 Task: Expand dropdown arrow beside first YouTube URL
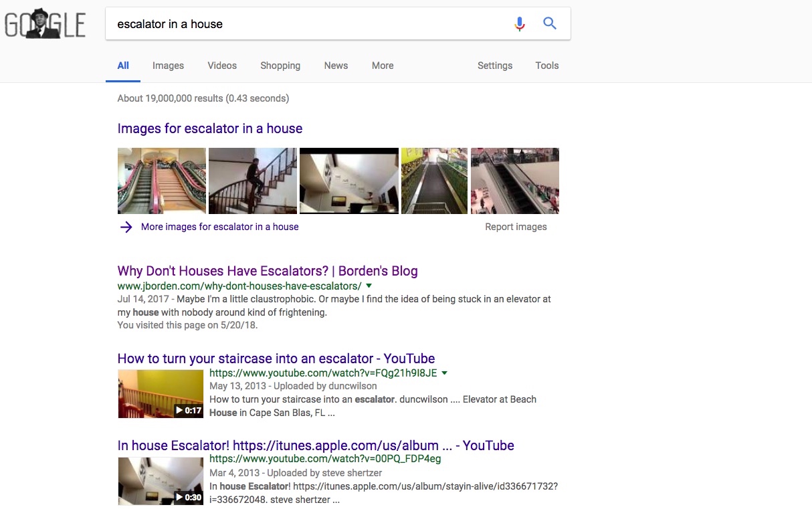point(445,373)
